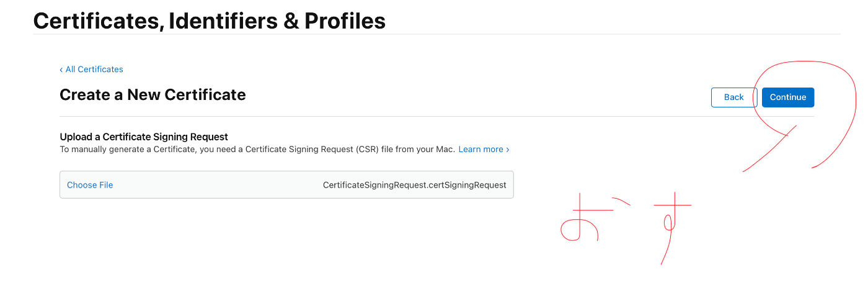Click the Certificates, Identifiers & Profiles title
868x285 pixels.
pyautogui.click(x=209, y=21)
